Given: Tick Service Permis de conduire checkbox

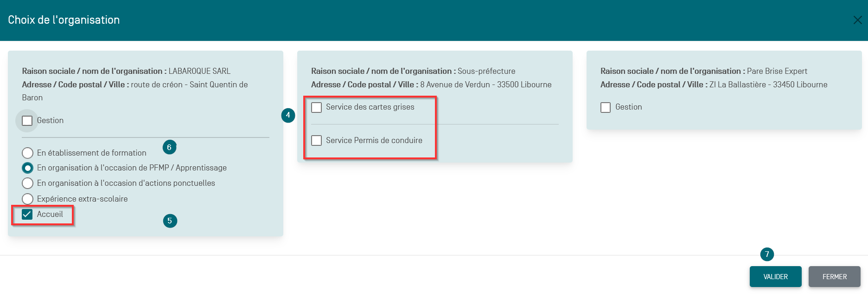Looking at the screenshot, I should pyautogui.click(x=316, y=140).
